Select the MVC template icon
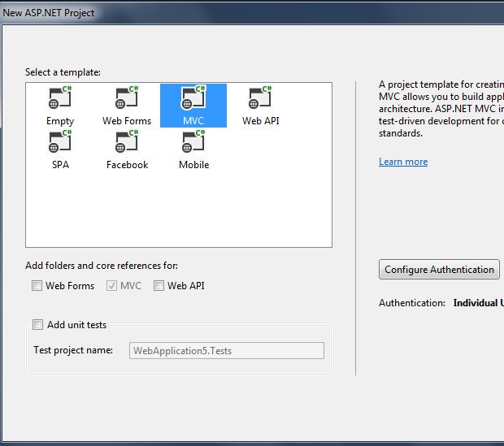Viewport: 504px width, 446px height. [x=193, y=97]
